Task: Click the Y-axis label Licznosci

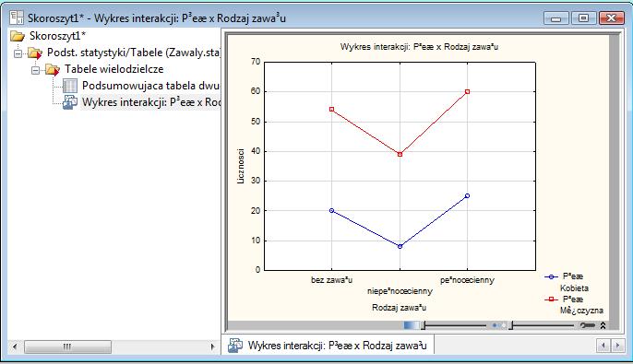Action: (x=241, y=167)
